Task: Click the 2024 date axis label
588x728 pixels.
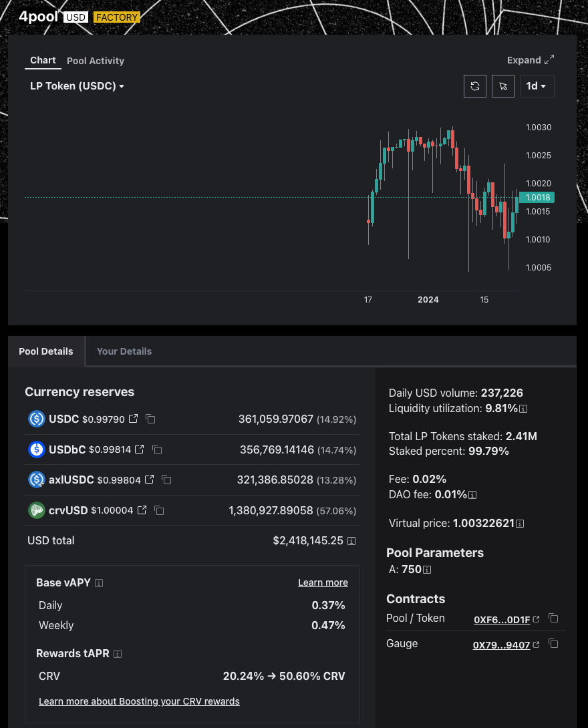Action: pos(428,300)
